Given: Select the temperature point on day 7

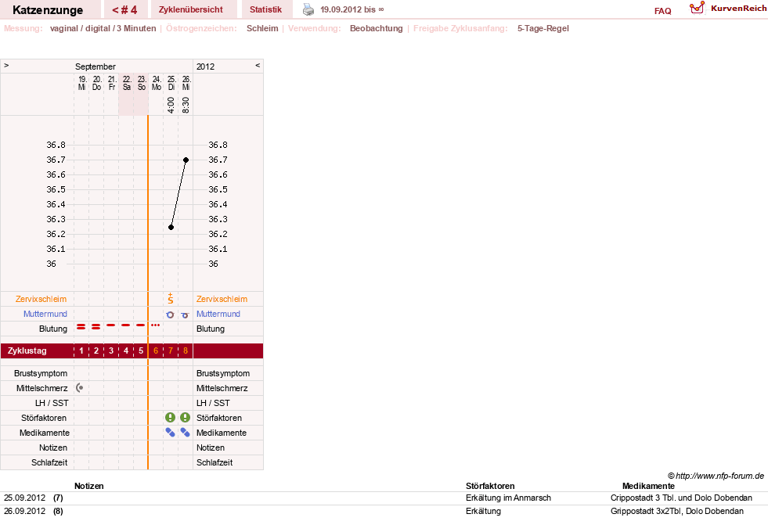Looking at the screenshot, I should [171, 227].
